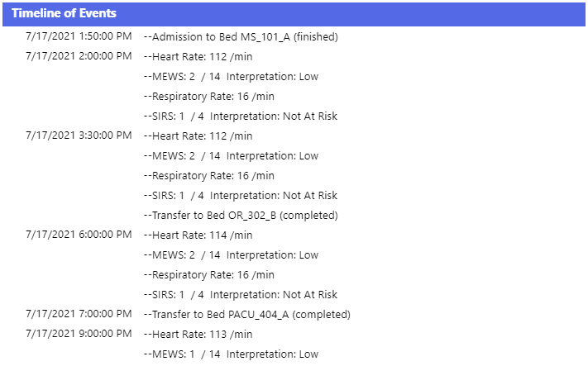This screenshot has height=366, width=588.
Task: Select the Transfer to Bed PACU_404_A entry
Action: pos(247,315)
